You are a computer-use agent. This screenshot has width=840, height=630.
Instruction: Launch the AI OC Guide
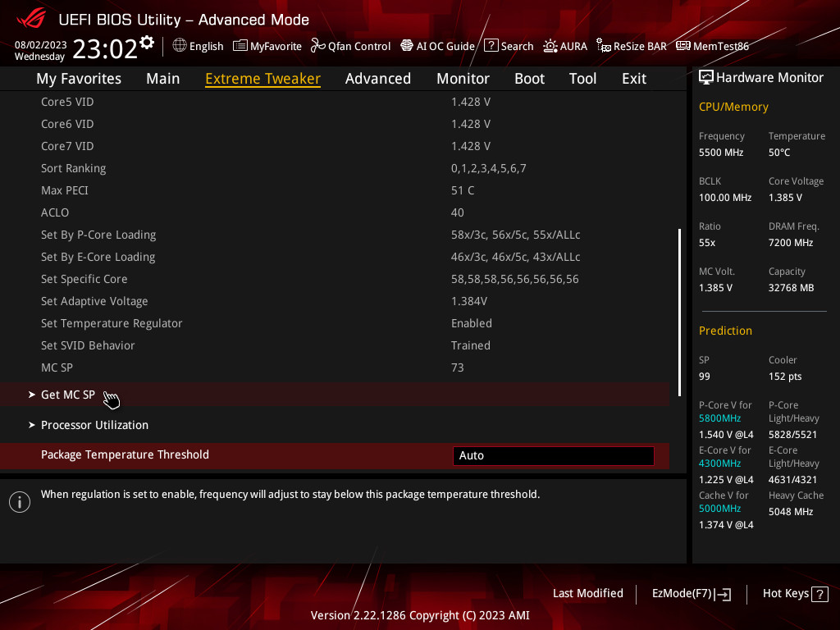point(437,46)
